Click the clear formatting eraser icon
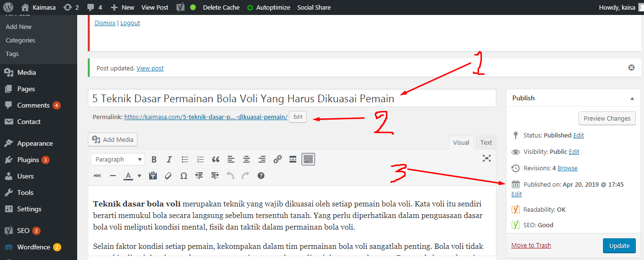 (168, 176)
